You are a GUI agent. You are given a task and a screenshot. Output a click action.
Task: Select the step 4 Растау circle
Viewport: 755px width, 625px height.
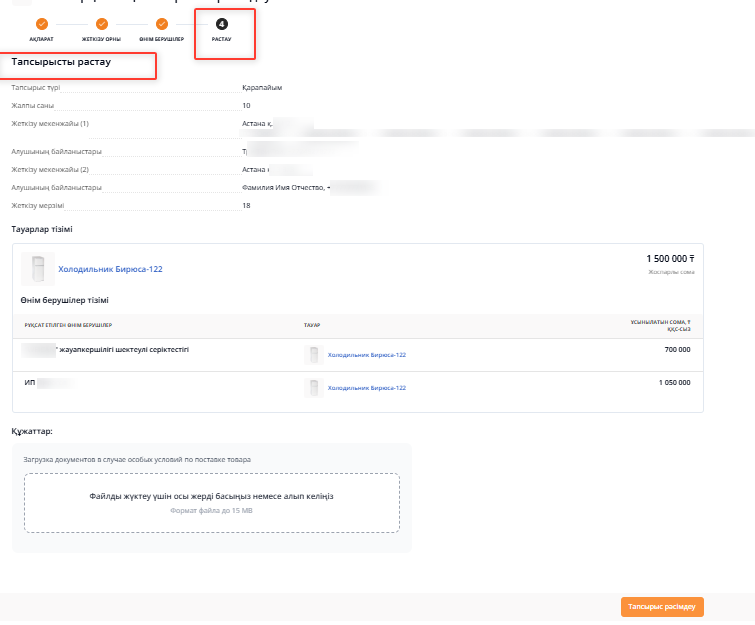tap(221, 23)
